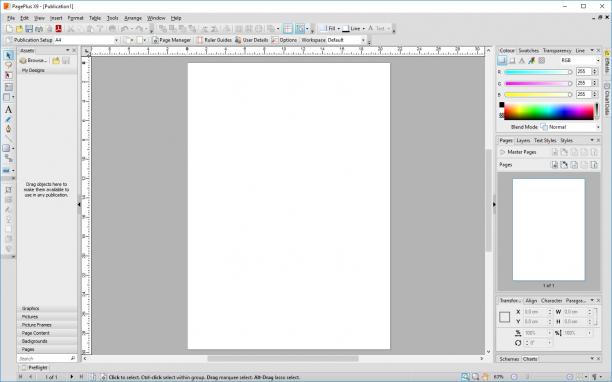Viewport: 612px width, 382px height.
Task: Click the page 1 thumbnail in Pages panel
Action: tap(548, 229)
